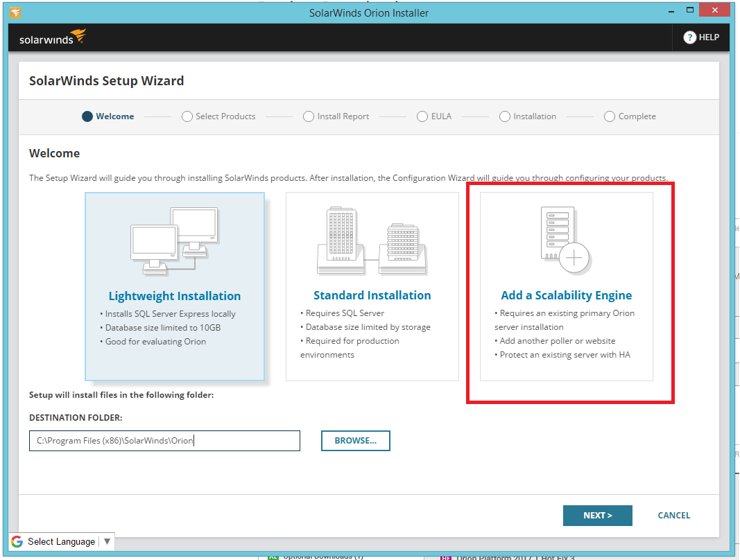Click the EULA step label

(441, 116)
